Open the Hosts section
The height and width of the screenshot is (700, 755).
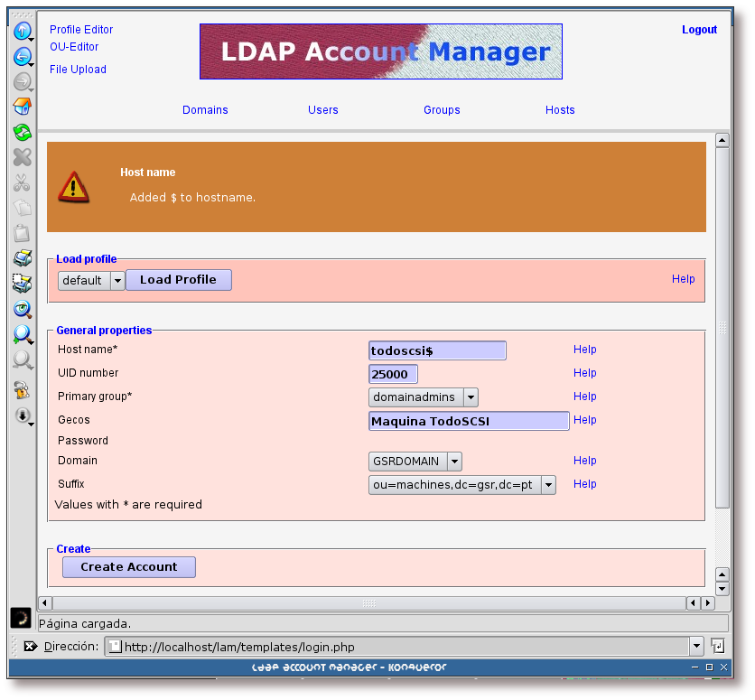pos(560,110)
